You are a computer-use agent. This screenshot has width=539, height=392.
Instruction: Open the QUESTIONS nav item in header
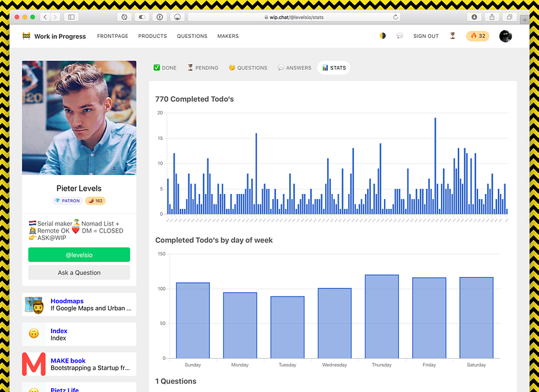192,36
